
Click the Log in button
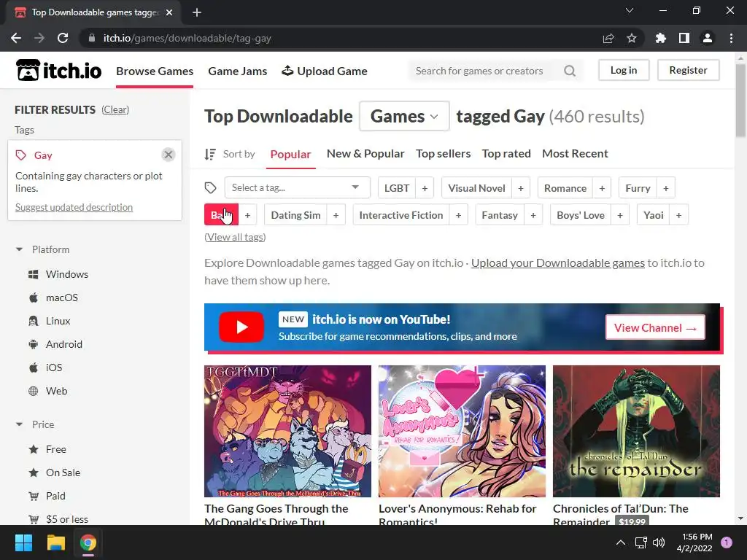click(624, 70)
